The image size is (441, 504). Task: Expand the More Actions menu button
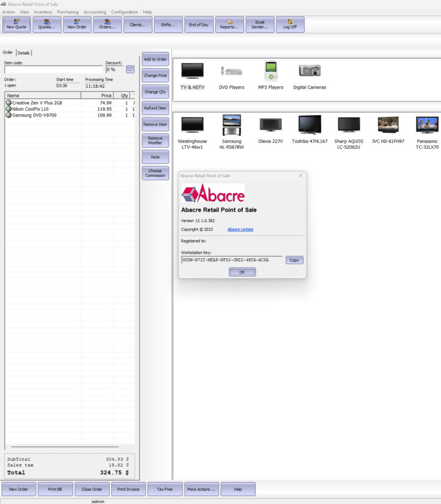[201, 489]
